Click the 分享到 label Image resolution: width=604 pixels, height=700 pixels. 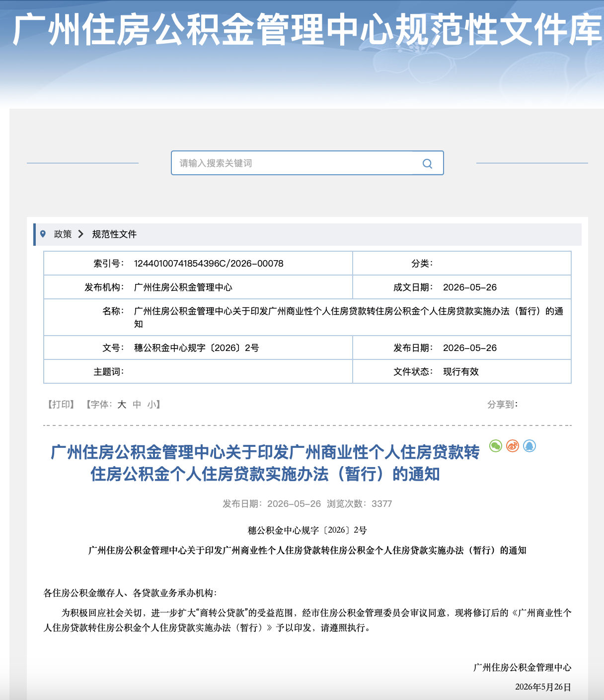[x=503, y=405]
